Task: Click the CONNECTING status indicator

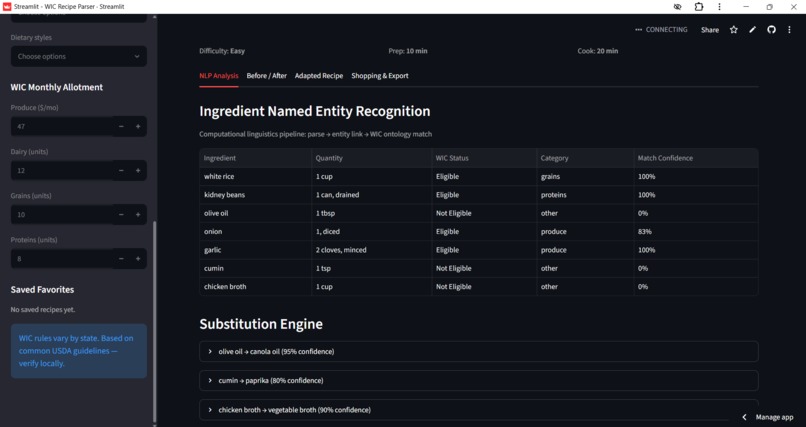Action: coord(661,30)
